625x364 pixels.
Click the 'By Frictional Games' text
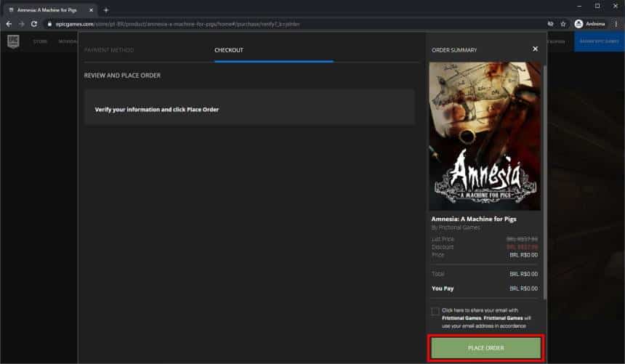(x=456, y=227)
